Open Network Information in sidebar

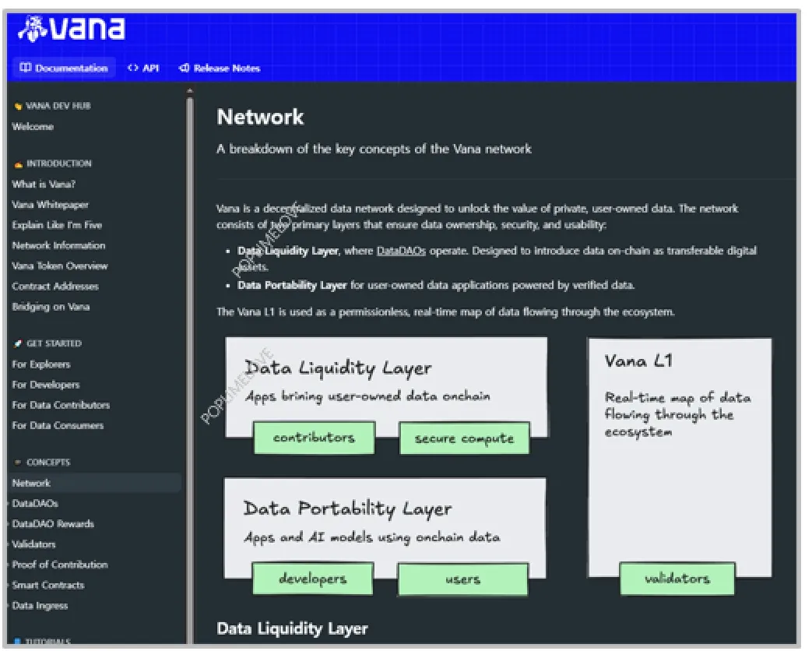(x=58, y=245)
